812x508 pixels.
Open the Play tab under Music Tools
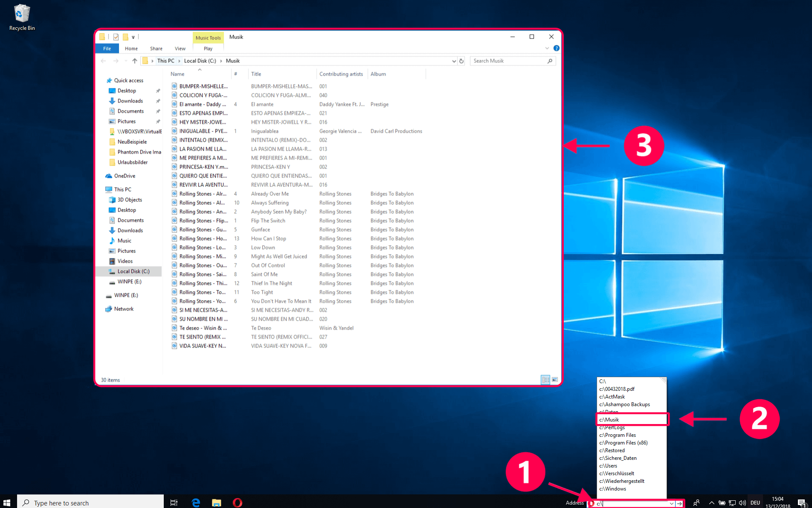[x=208, y=49]
